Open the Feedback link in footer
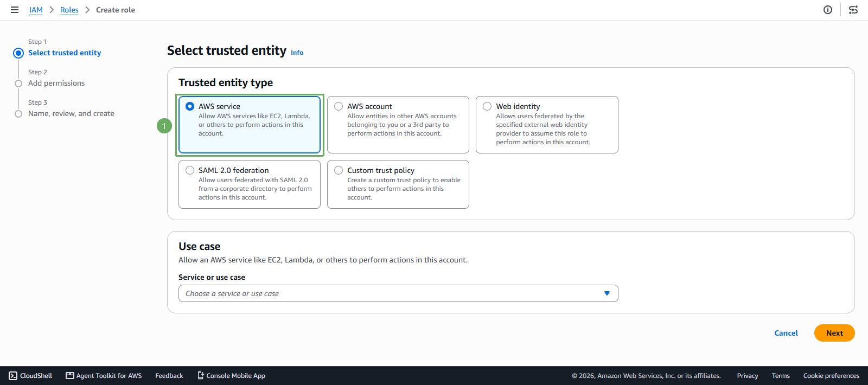The width and height of the screenshot is (868, 385). (169, 376)
